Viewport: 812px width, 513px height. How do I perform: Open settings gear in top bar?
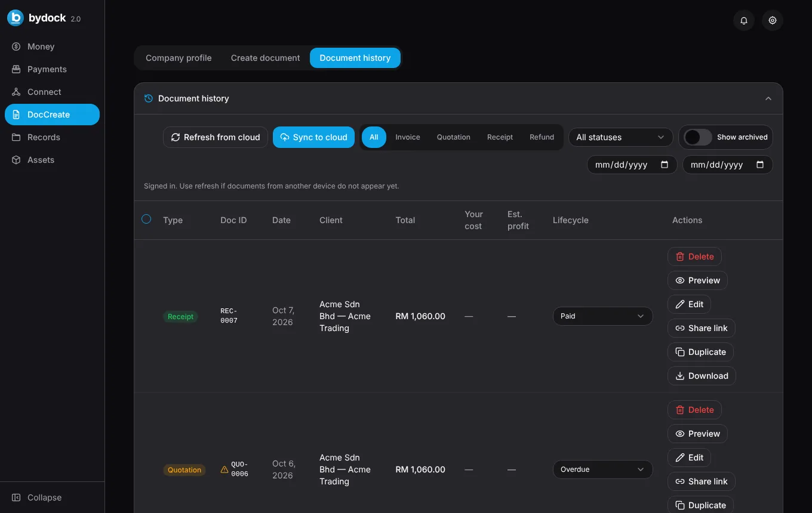pos(773,20)
